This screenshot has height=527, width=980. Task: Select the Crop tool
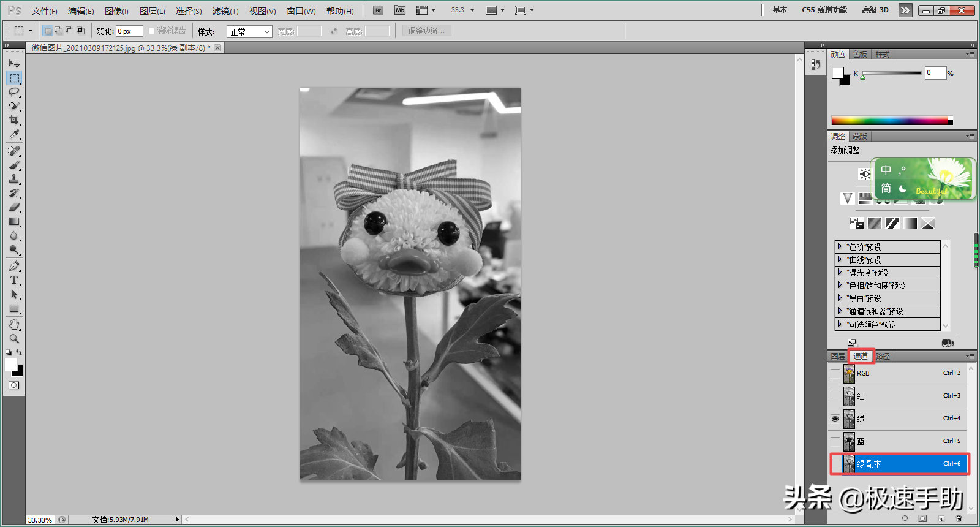(14, 120)
